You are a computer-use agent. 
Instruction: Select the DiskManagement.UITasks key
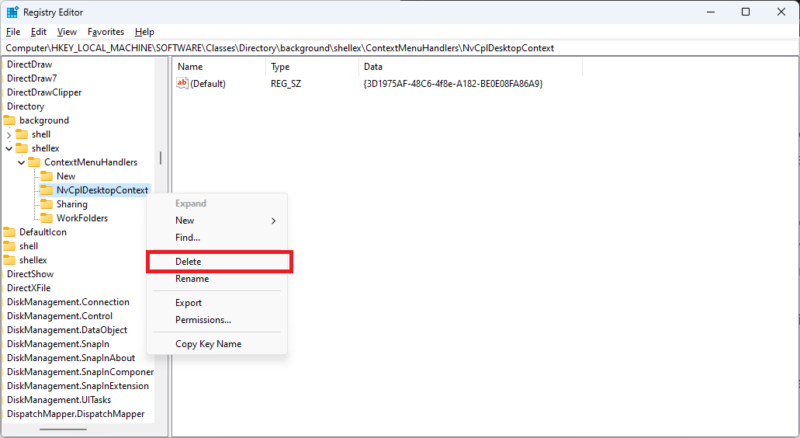(59, 400)
